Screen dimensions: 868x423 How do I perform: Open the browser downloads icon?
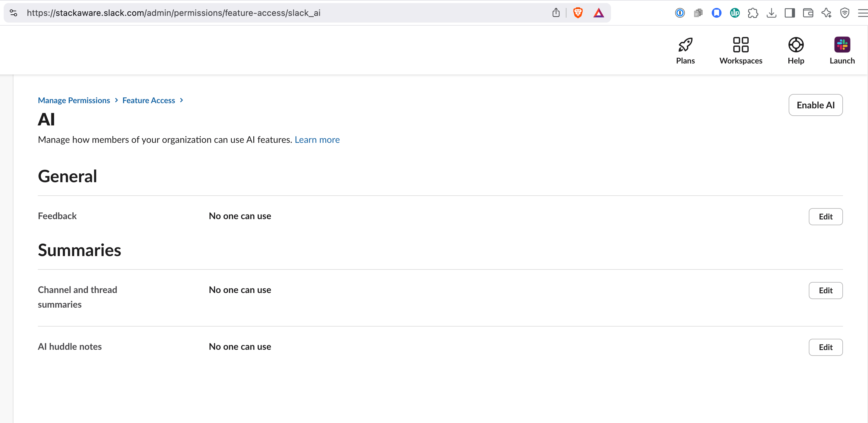pyautogui.click(x=771, y=13)
